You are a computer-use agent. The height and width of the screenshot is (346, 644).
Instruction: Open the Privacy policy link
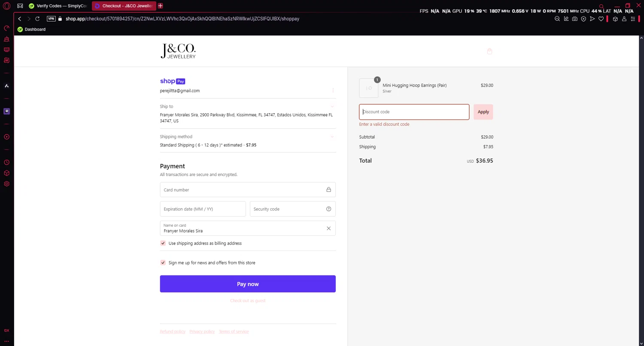202,332
